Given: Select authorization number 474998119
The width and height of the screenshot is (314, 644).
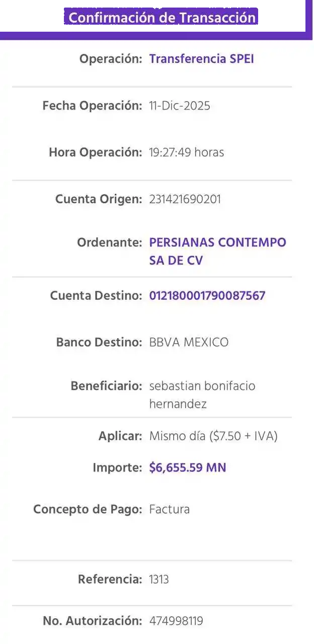Looking at the screenshot, I should coord(176,621).
